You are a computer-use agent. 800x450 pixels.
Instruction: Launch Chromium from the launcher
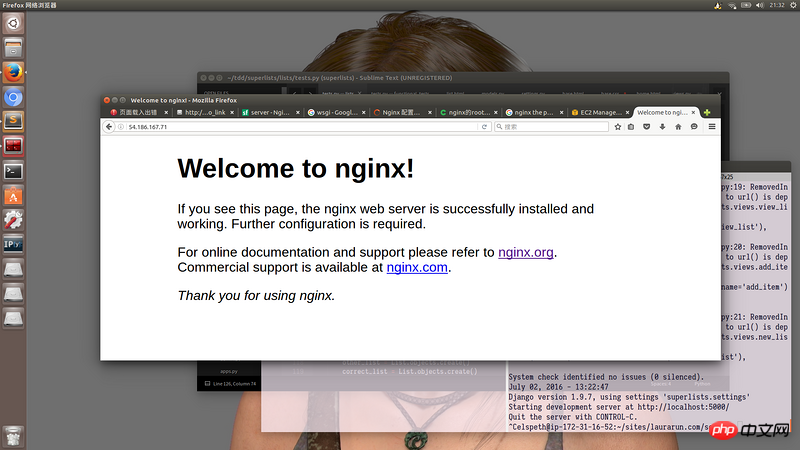13,97
